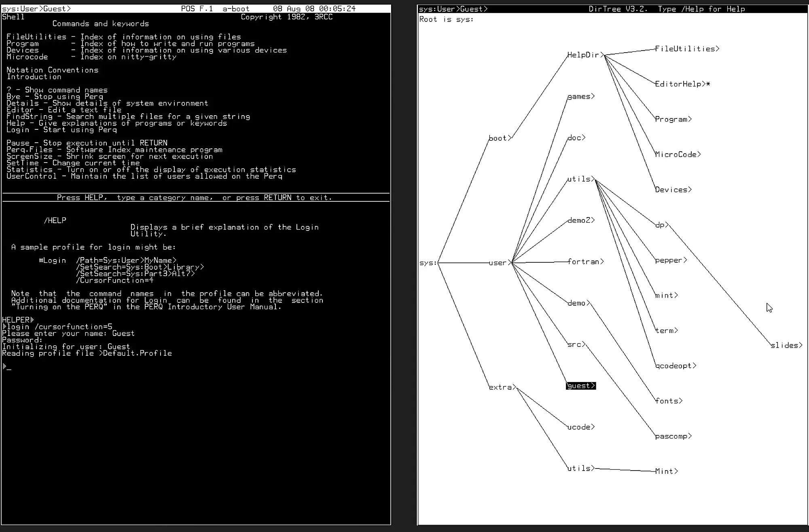The image size is (809, 532).
Task: Click the demo2> directory node
Action: point(581,220)
